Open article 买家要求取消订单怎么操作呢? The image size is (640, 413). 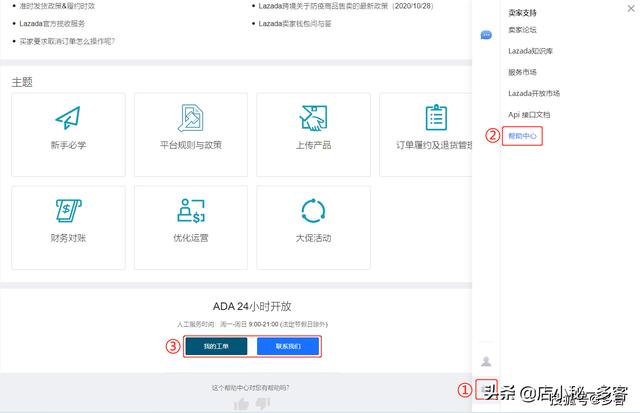pyautogui.click(x=67, y=41)
